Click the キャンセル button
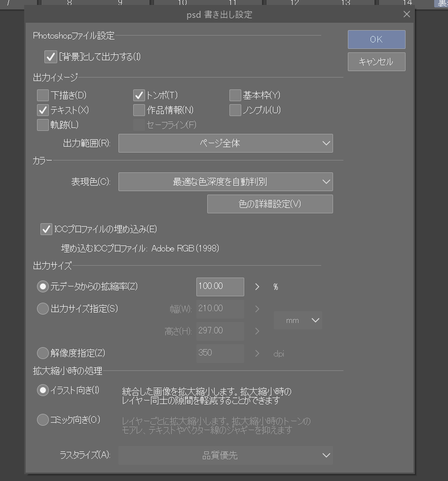Screen dimensions: 448x481 coord(376,62)
